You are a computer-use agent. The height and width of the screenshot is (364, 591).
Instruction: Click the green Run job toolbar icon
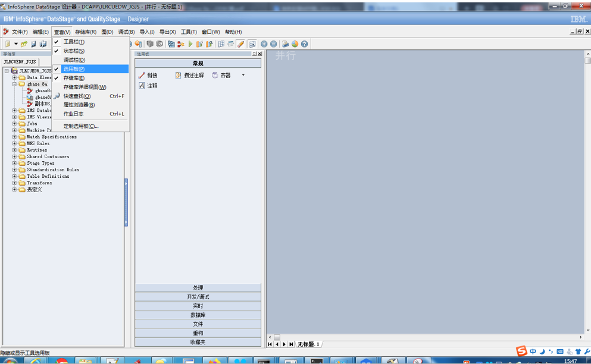(x=190, y=44)
